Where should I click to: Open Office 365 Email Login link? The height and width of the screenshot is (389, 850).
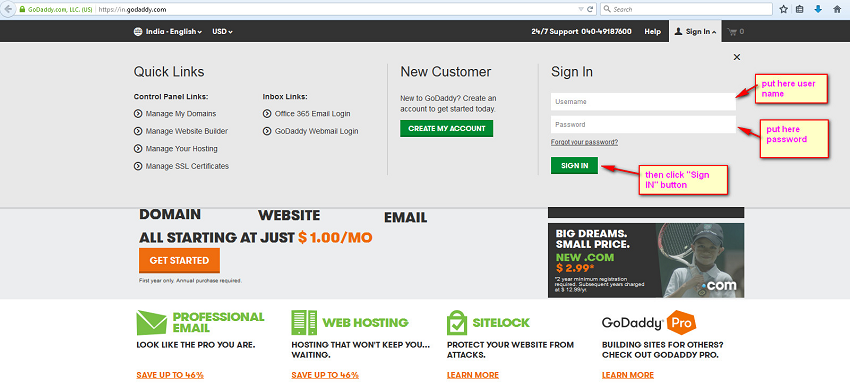(x=312, y=114)
